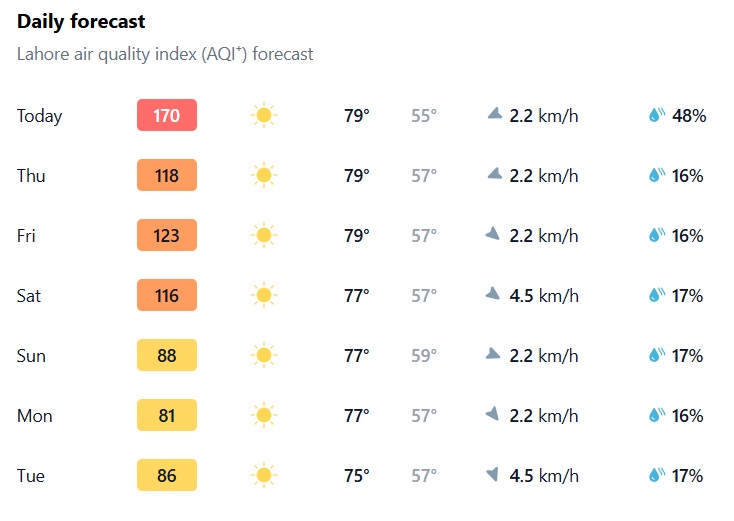Click the sun icon in Mon row
Image resolution: width=734 pixels, height=521 pixels.
(x=263, y=416)
